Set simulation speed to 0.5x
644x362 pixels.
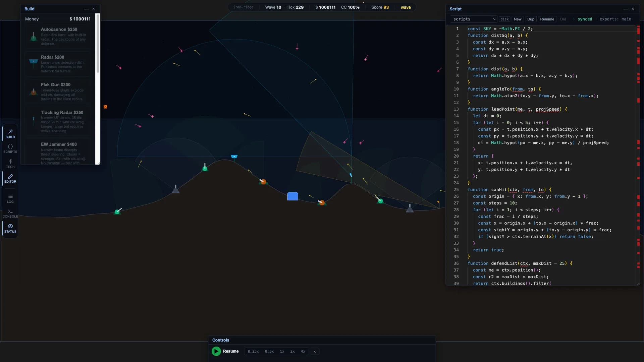(269, 351)
